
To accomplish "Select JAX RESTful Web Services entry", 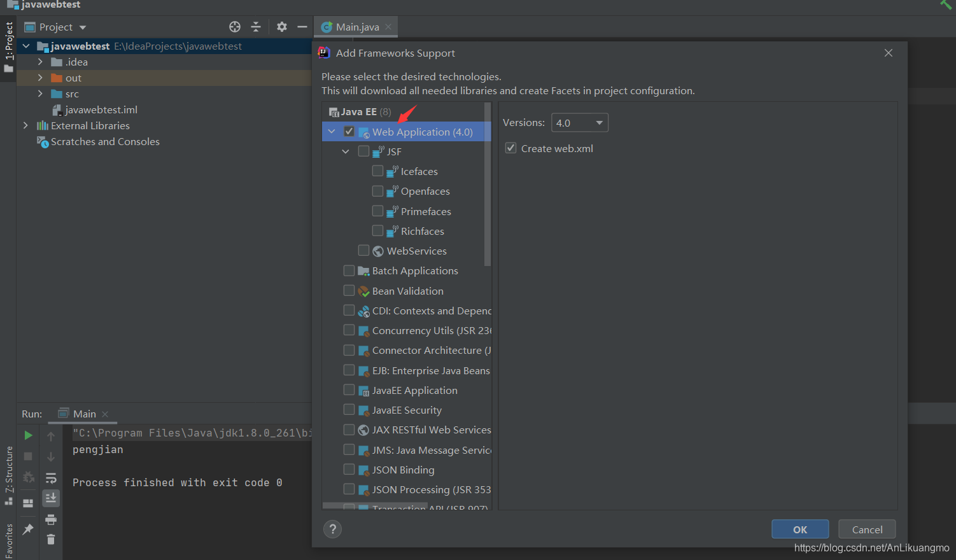I will [432, 430].
